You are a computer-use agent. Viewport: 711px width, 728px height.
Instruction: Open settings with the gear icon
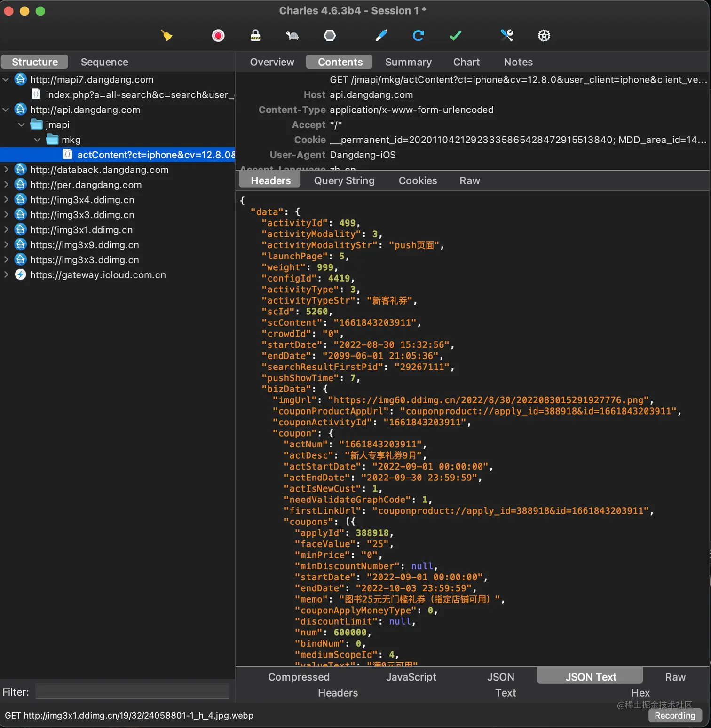click(544, 36)
